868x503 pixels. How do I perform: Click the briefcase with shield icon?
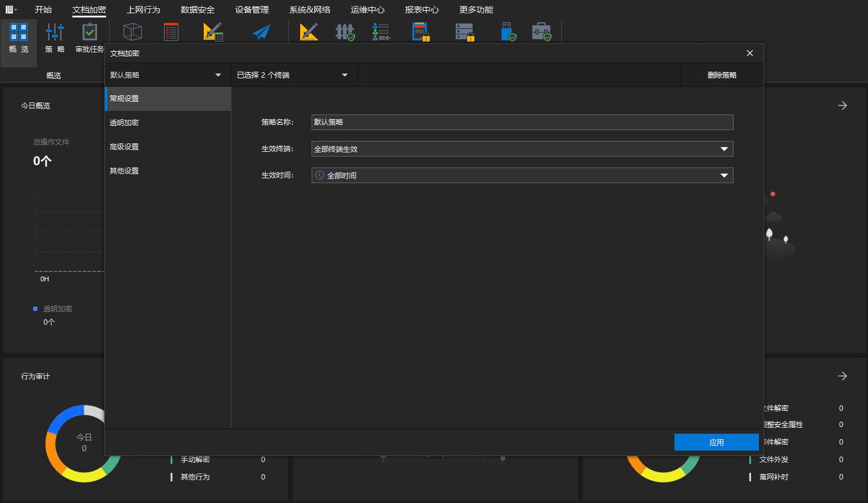tap(541, 32)
